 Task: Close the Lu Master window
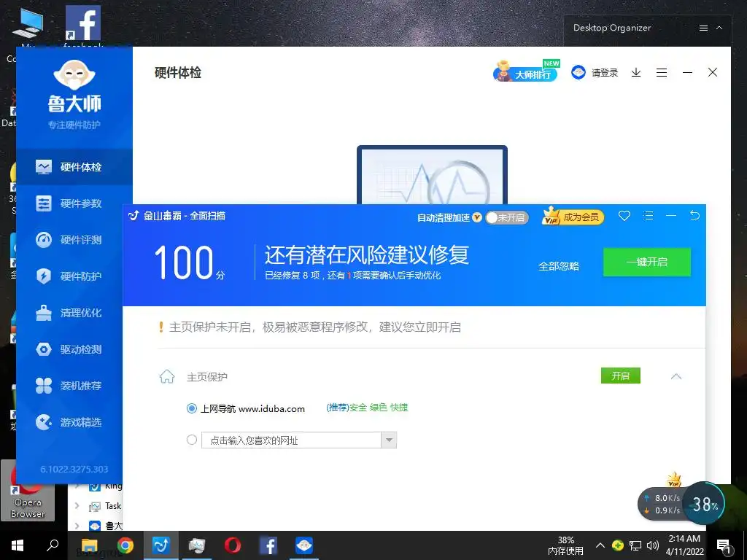coord(713,72)
